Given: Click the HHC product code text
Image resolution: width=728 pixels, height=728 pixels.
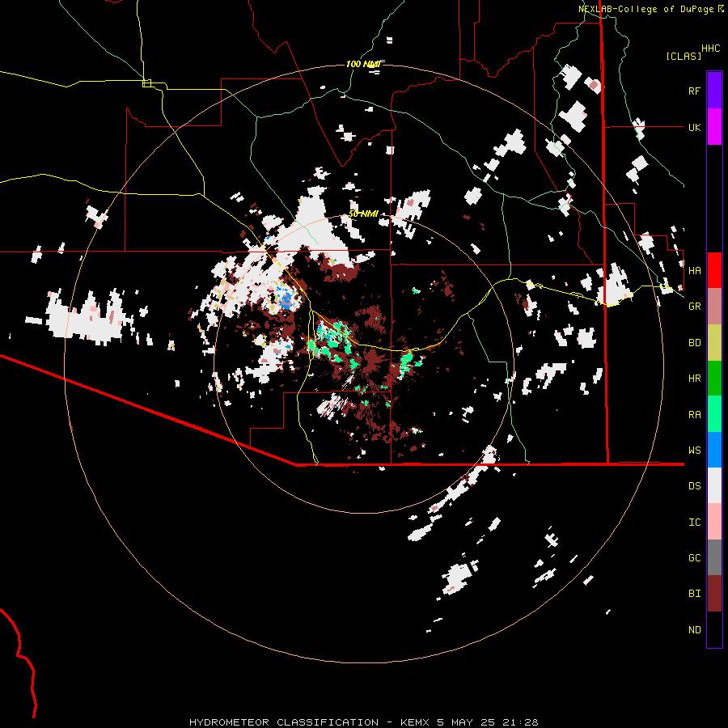Looking at the screenshot, I should pos(710,49).
